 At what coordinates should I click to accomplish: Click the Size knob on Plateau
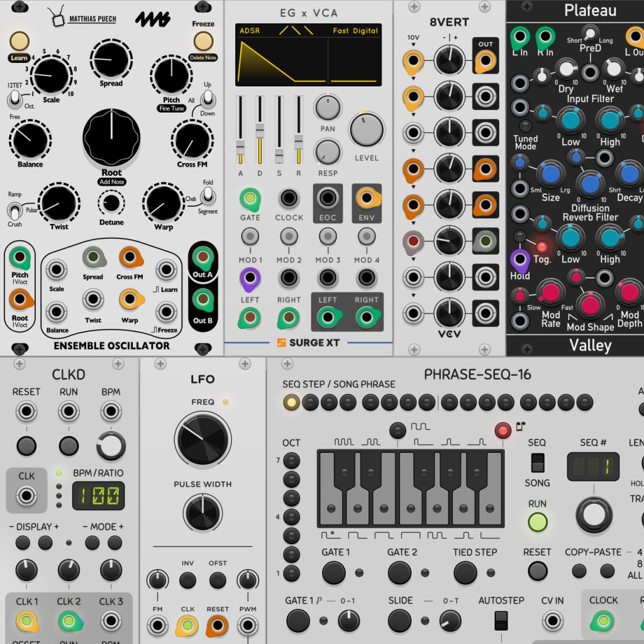550,174
